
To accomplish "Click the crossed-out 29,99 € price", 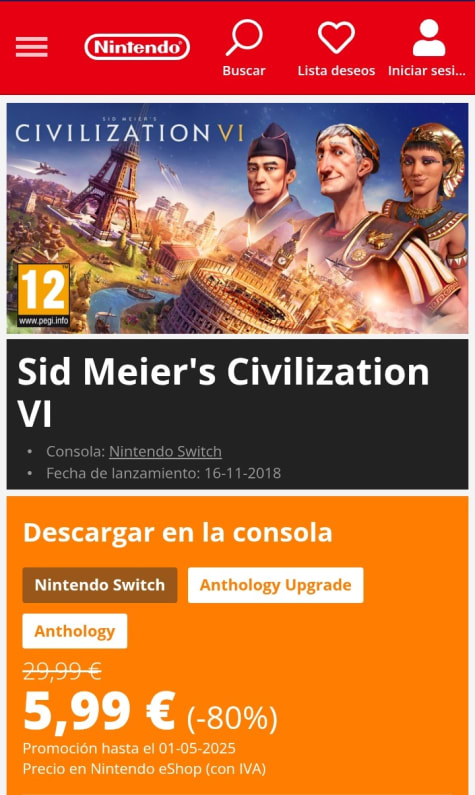I will pyautogui.click(x=62, y=672).
